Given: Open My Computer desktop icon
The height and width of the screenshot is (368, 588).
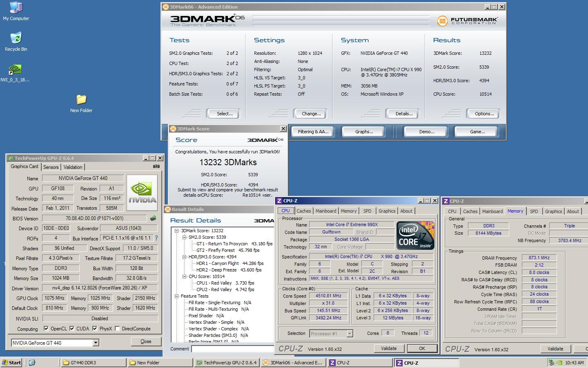Looking at the screenshot, I should (x=16, y=11).
